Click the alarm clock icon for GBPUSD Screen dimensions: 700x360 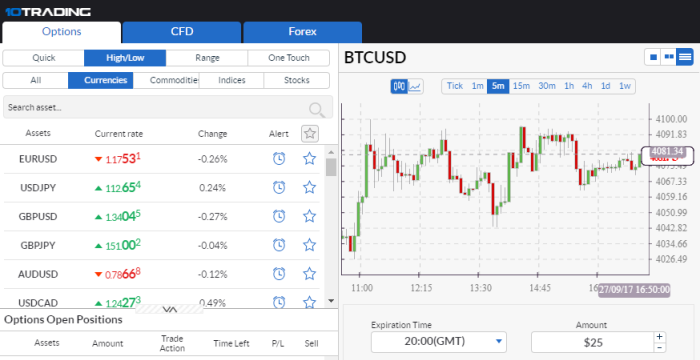point(279,216)
